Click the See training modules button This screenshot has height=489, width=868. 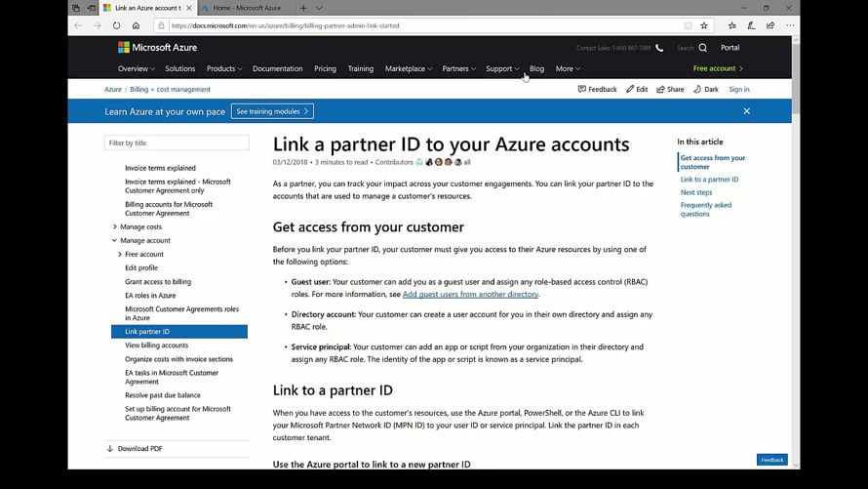(272, 111)
